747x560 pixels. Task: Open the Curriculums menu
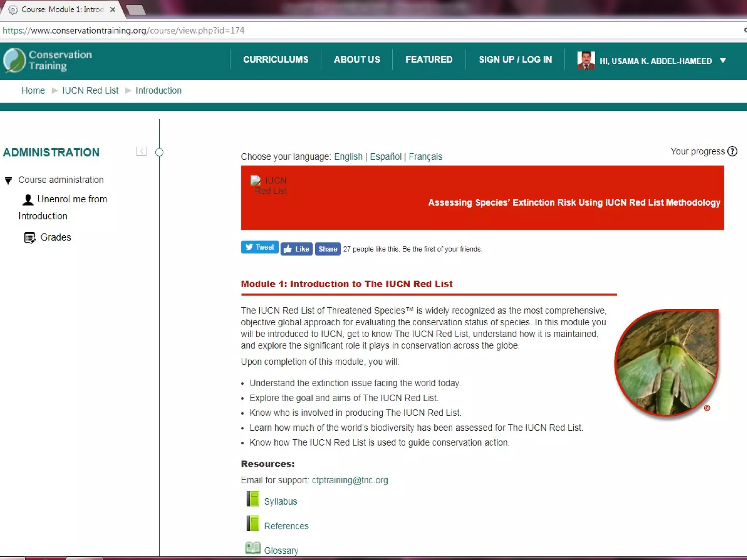pyautogui.click(x=275, y=59)
